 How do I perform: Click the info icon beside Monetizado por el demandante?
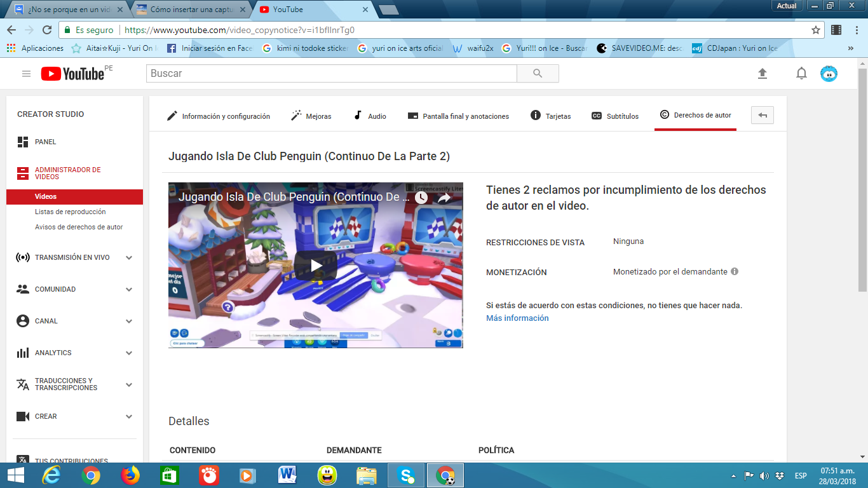[x=735, y=271]
